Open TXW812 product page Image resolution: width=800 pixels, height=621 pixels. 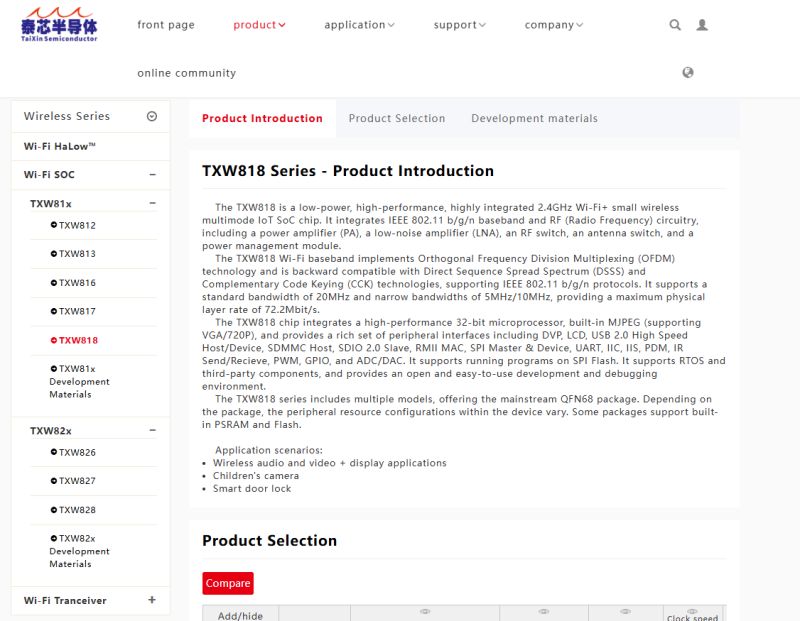pos(77,225)
